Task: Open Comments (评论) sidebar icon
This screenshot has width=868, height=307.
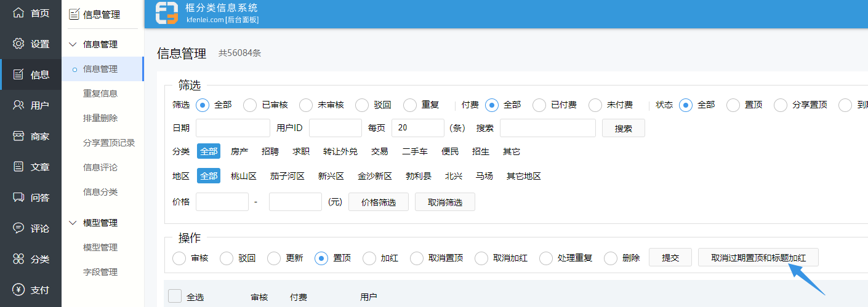Action: 18,228
